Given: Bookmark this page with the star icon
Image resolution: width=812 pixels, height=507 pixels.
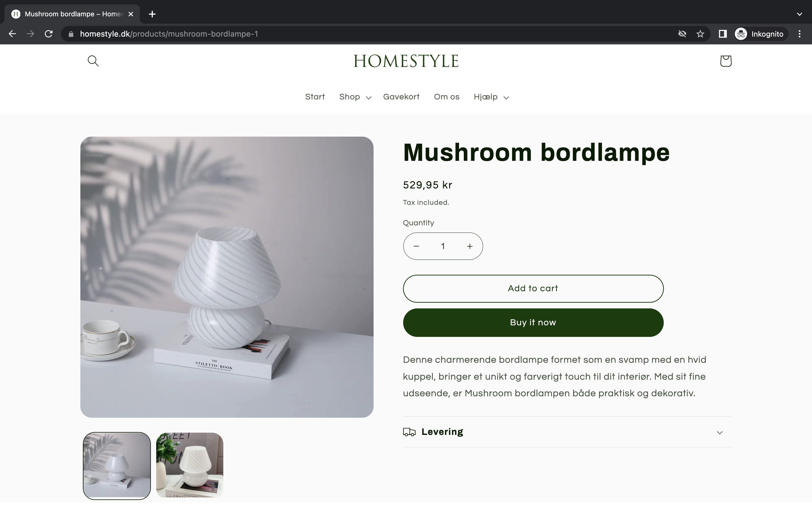Looking at the screenshot, I should [700, 34].
